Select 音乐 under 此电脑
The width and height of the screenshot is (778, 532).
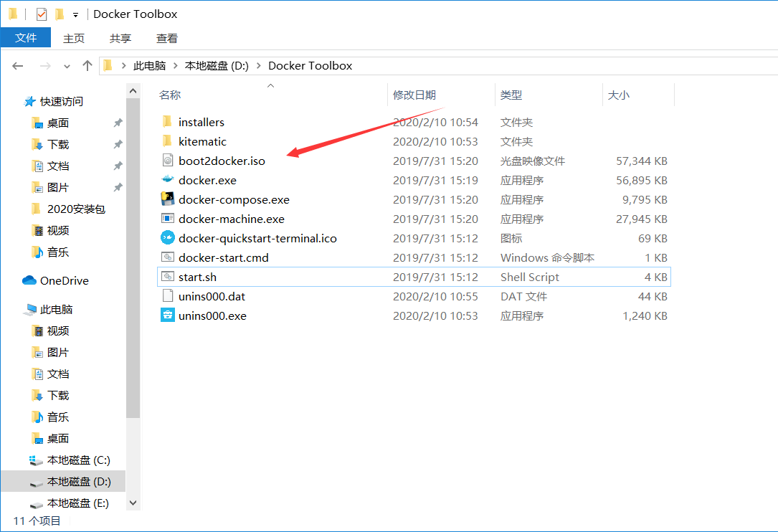point(58,417)
